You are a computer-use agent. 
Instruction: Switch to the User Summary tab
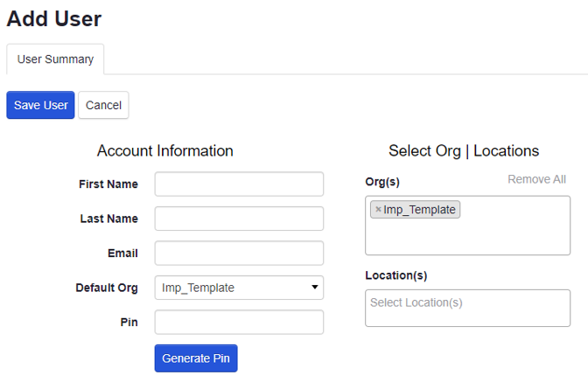point(55,59)
